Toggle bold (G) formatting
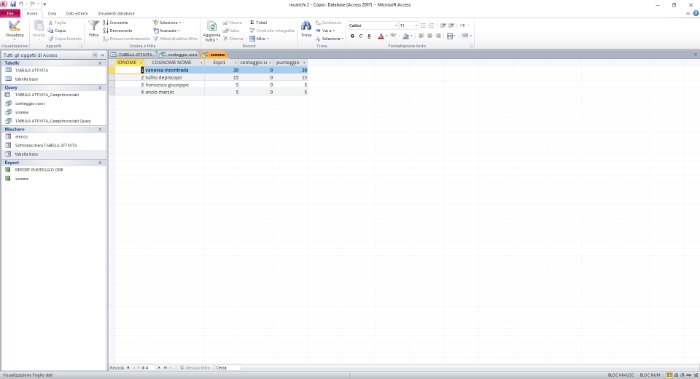 click(352, 36)
